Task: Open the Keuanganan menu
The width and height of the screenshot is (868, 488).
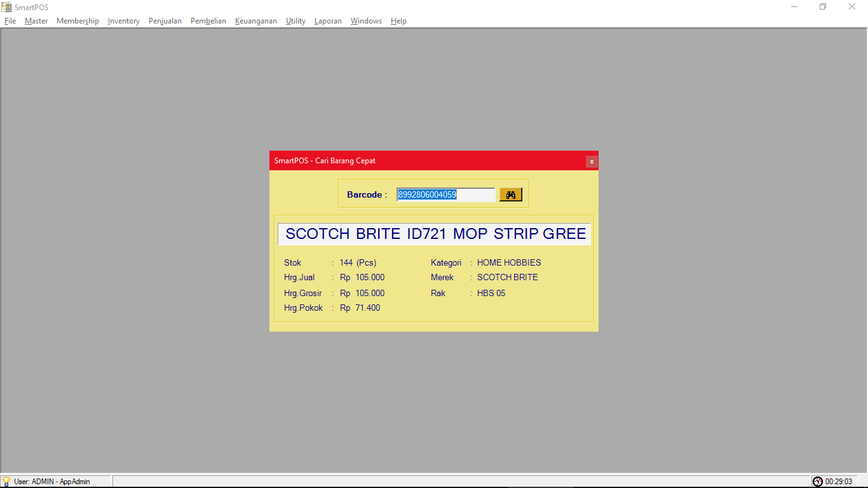Action: coord(256,21)
